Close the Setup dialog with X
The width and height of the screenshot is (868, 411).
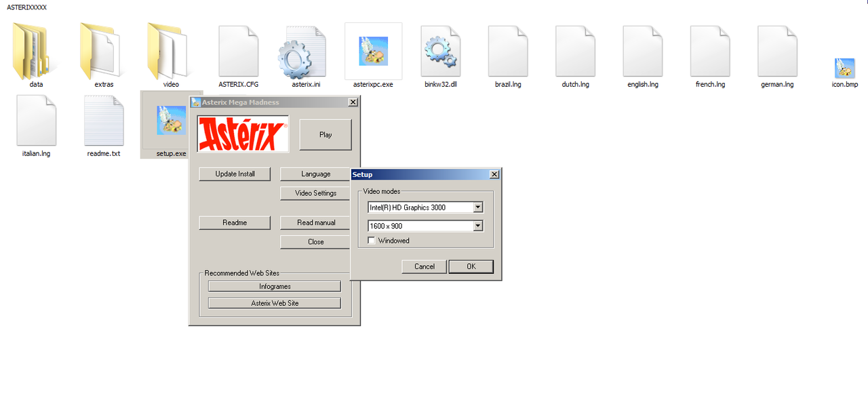click(x=494, y=174)
